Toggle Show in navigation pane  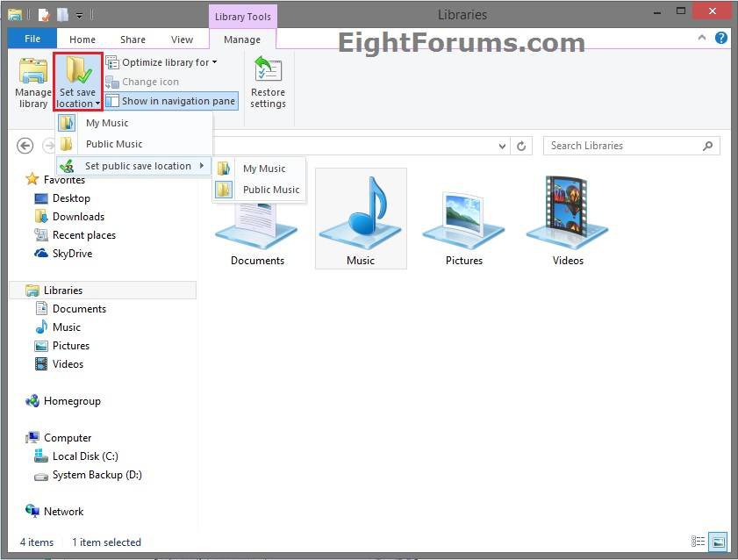pos(171,101)
